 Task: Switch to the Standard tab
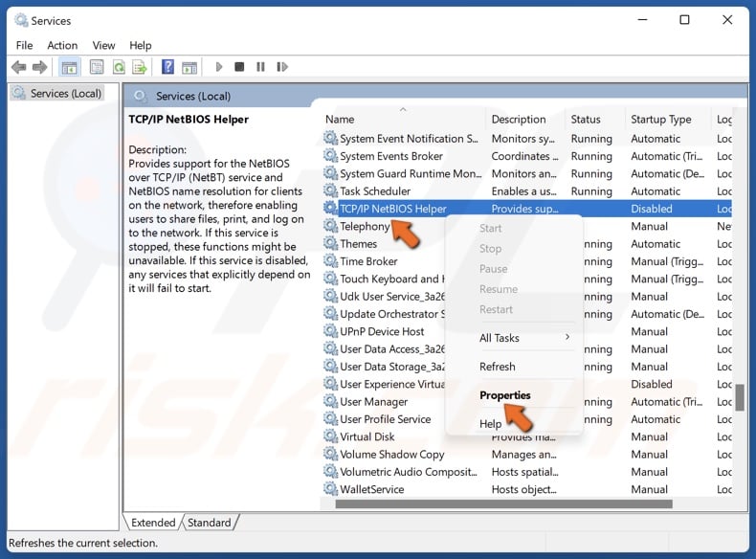pyautogui.click(x=210, y=523)
